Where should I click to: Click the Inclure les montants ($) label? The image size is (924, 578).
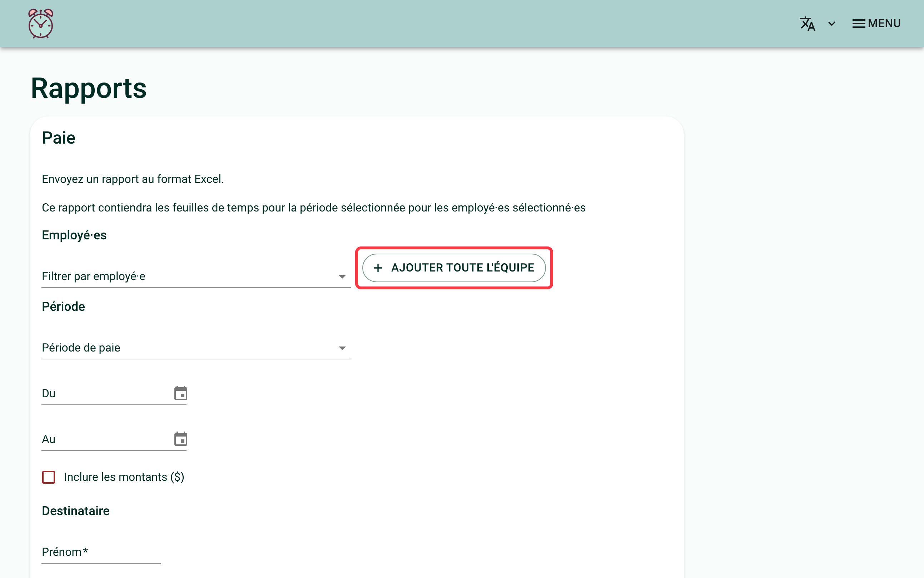pyautogui.click(x=124, y=477)
